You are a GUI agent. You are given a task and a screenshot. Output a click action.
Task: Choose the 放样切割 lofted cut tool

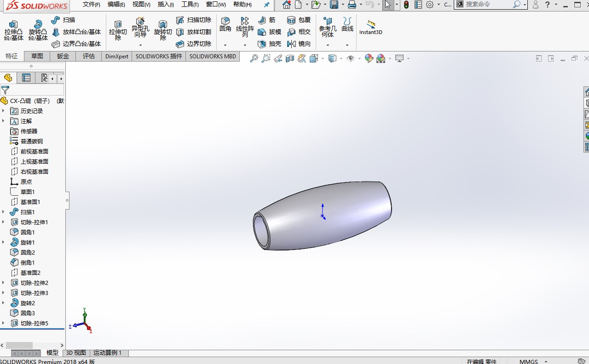(194, 32)
